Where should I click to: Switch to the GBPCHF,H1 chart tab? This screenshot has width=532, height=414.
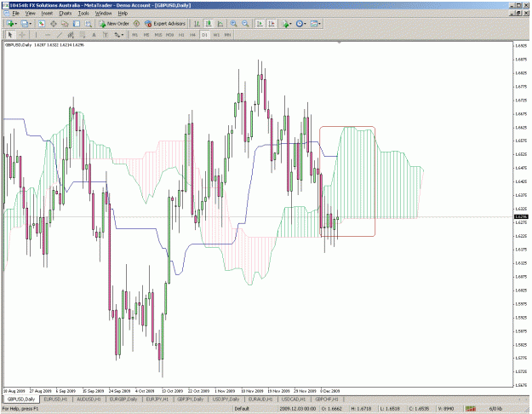pos(327,400)
